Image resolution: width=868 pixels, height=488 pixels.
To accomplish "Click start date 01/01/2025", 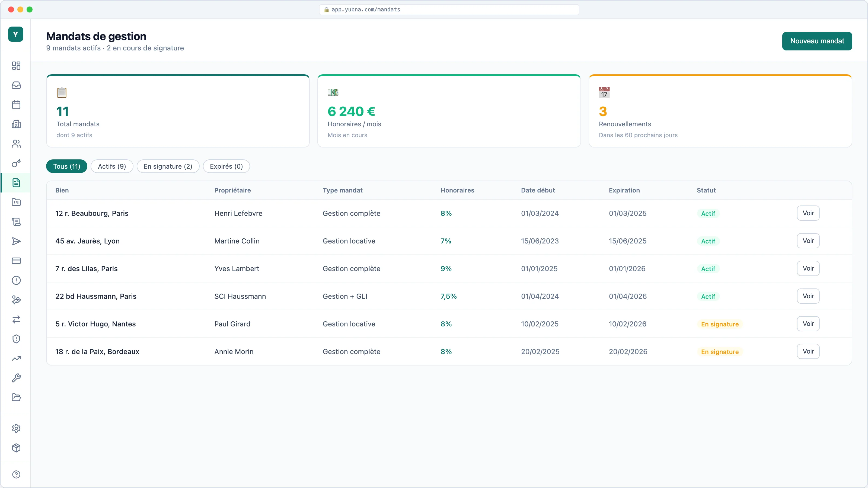I will (539, 268).
